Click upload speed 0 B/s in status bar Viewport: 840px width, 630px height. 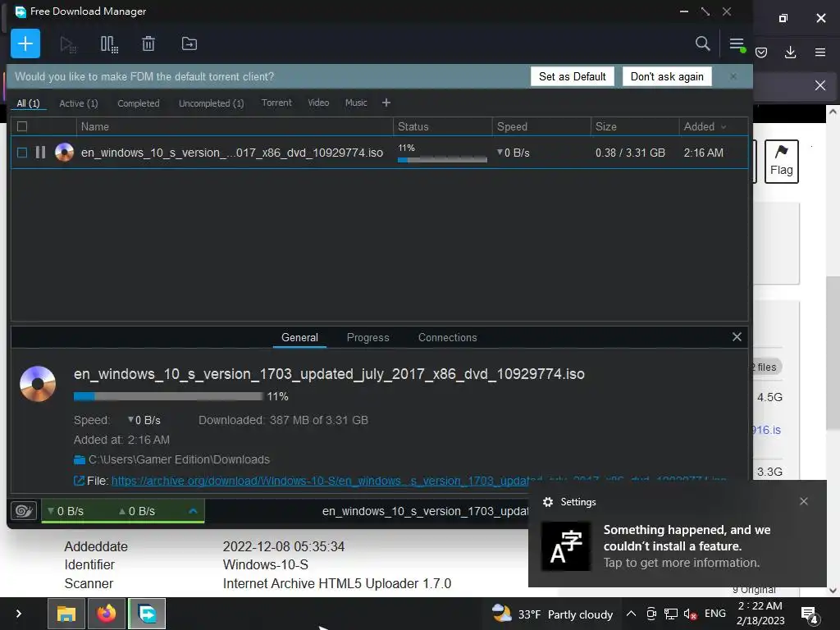pyautogui.click(x=137, y=511)
